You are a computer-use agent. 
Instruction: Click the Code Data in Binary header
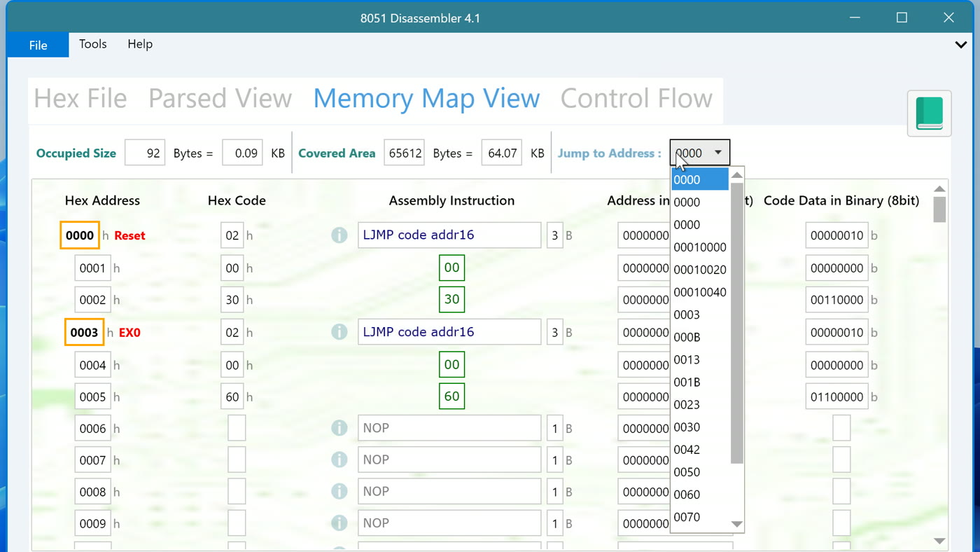[841, 200]
